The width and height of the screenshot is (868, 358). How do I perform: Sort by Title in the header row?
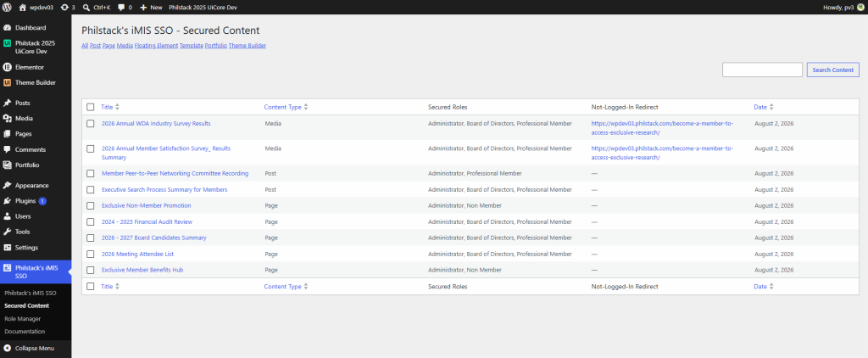109,107
